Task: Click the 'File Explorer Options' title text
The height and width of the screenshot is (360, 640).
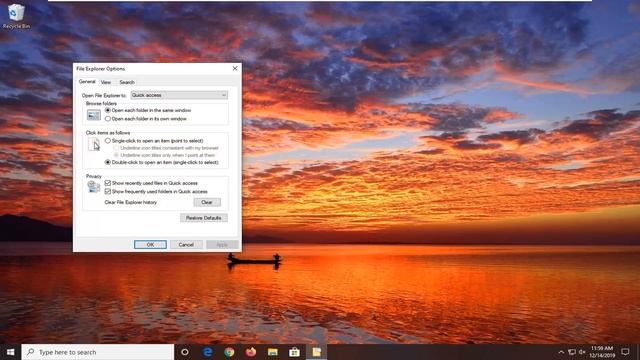Action: click(x=101, y=69)
